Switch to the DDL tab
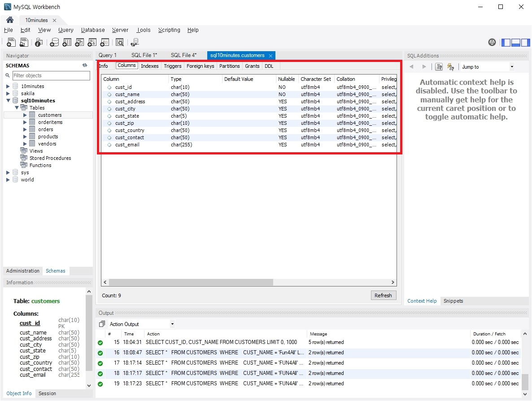532x401 pixels. (x=269, y=66)
